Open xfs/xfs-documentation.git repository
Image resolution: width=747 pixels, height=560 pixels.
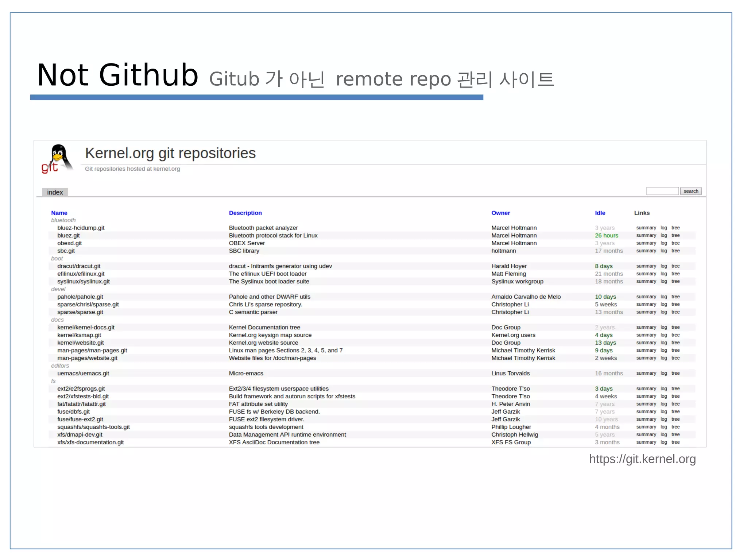coord(90,443)
